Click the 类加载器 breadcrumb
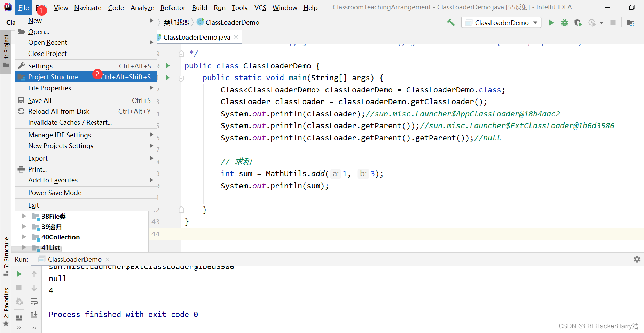Screen dimensions: 644x333 (x=176, y=23)
